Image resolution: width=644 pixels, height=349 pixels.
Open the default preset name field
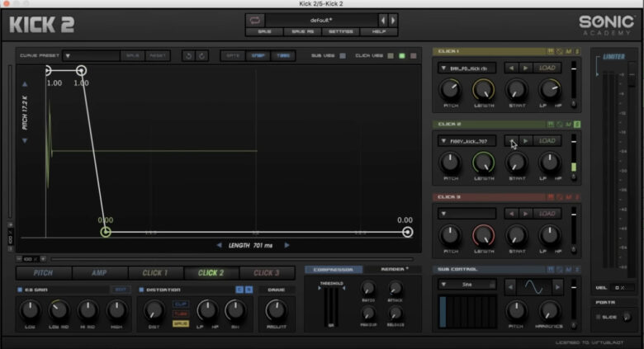tap(322, 20)
